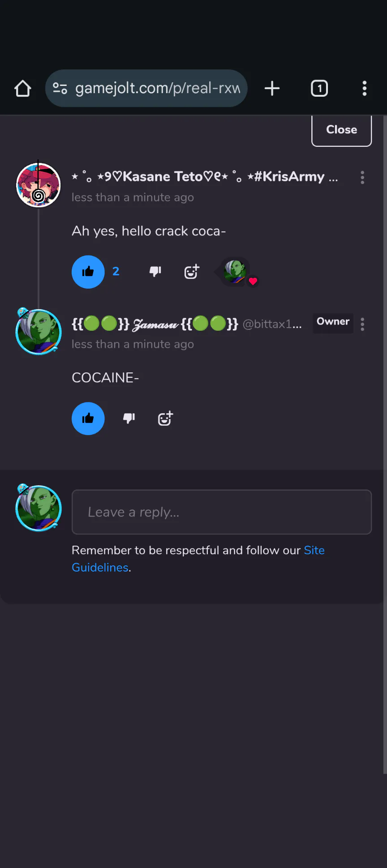Open the @bittax1 username profile
Screen dimensions: 387x868
pyautogui.click(x=272, y=324)
